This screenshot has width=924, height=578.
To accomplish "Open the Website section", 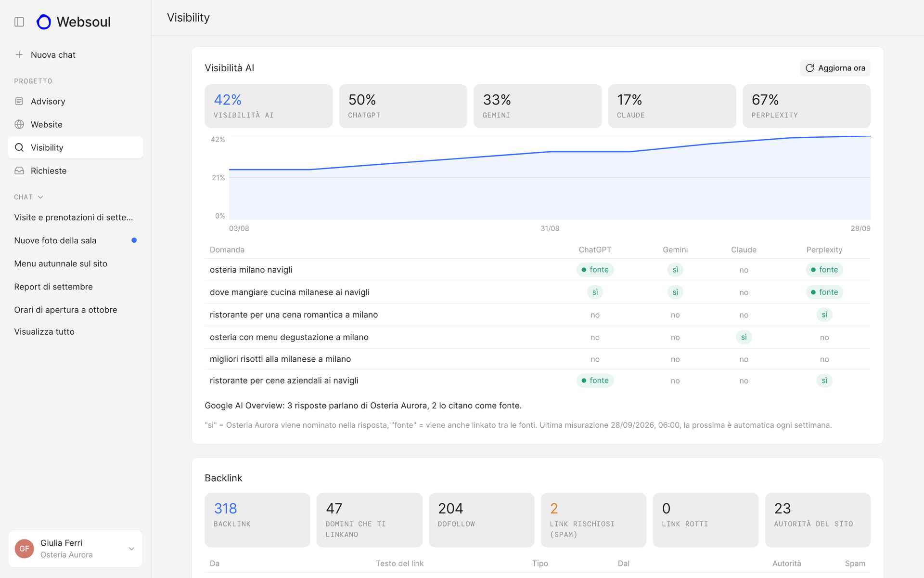I will tap(76, 124).
